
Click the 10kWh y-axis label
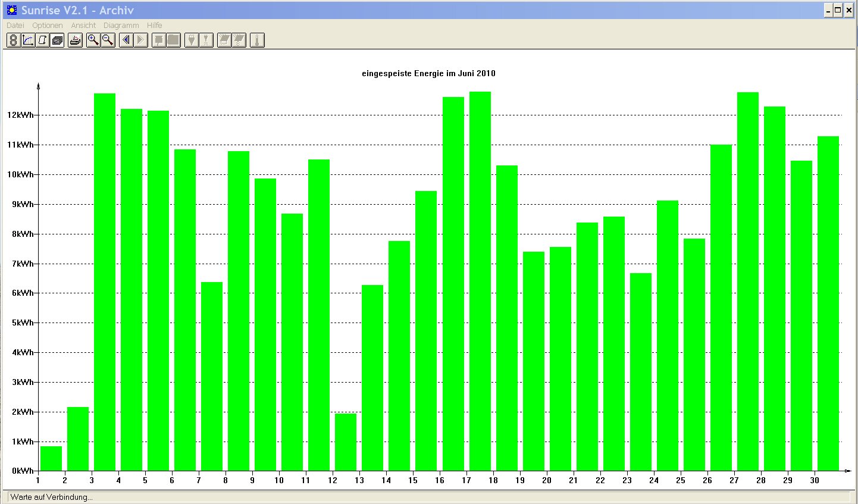(20, 174)
